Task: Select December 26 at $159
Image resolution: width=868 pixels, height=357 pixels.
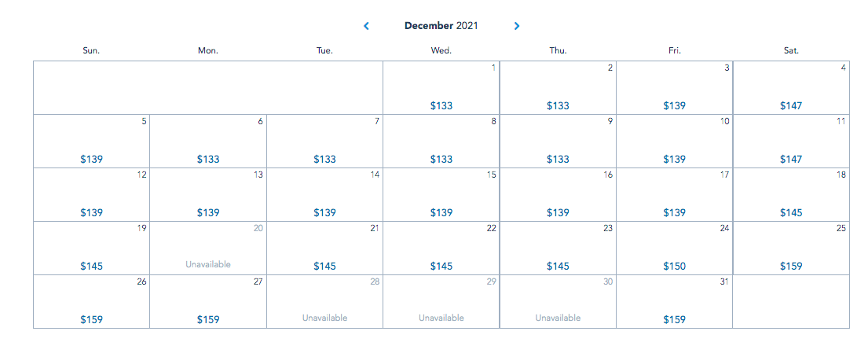Action: coord(91,302)
